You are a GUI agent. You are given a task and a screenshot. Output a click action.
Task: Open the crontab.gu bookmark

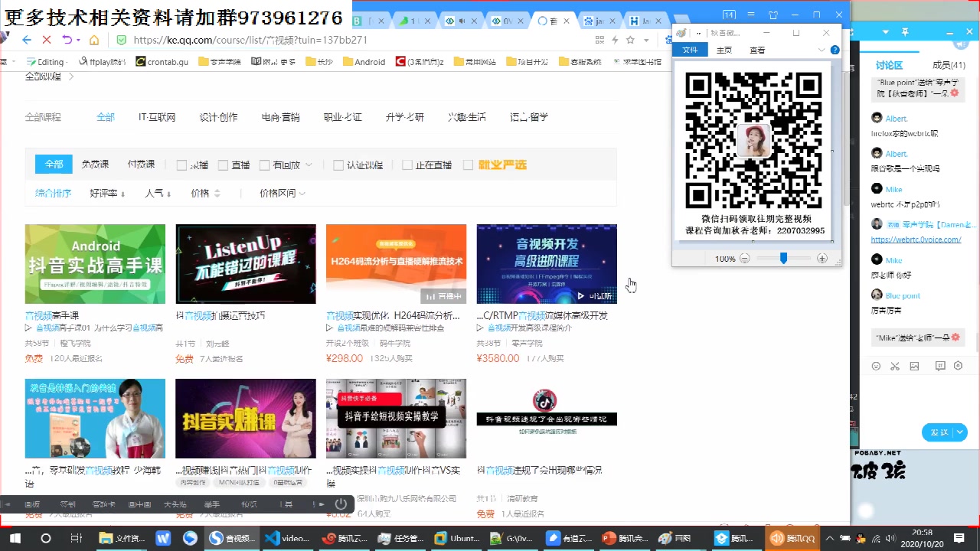tap(162, 62)
